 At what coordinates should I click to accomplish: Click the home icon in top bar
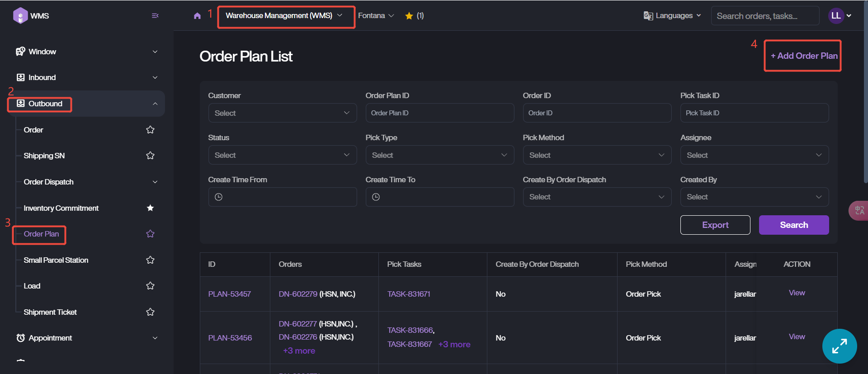tap(197, 16)
